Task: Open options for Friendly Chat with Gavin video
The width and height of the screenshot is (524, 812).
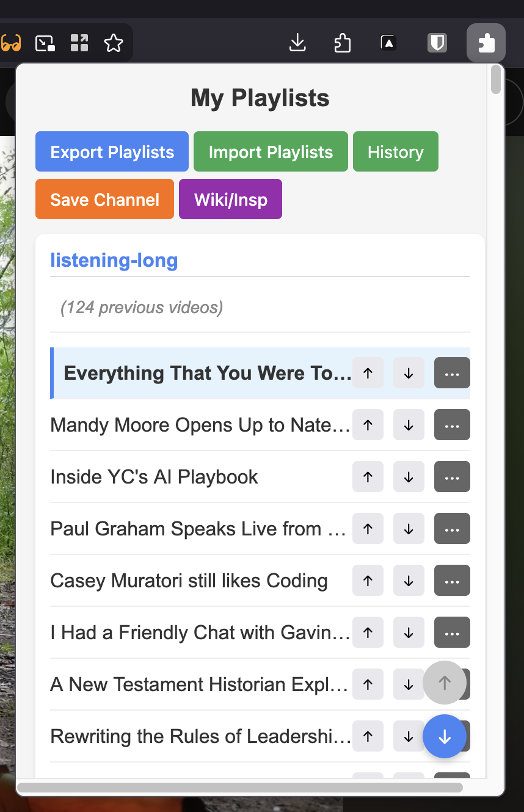Action: click(x=452, y=633)
